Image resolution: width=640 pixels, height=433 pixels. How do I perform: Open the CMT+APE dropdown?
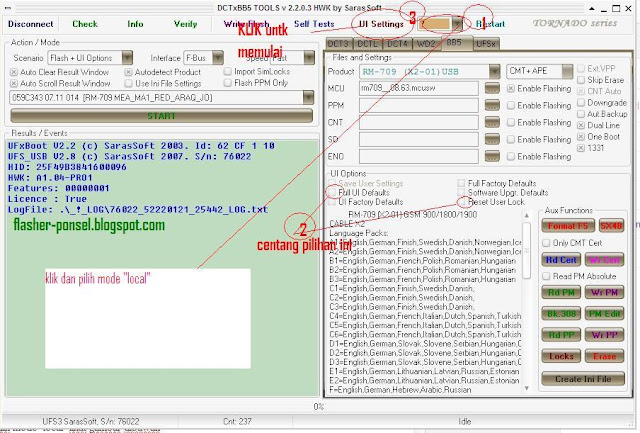point(567,71)
